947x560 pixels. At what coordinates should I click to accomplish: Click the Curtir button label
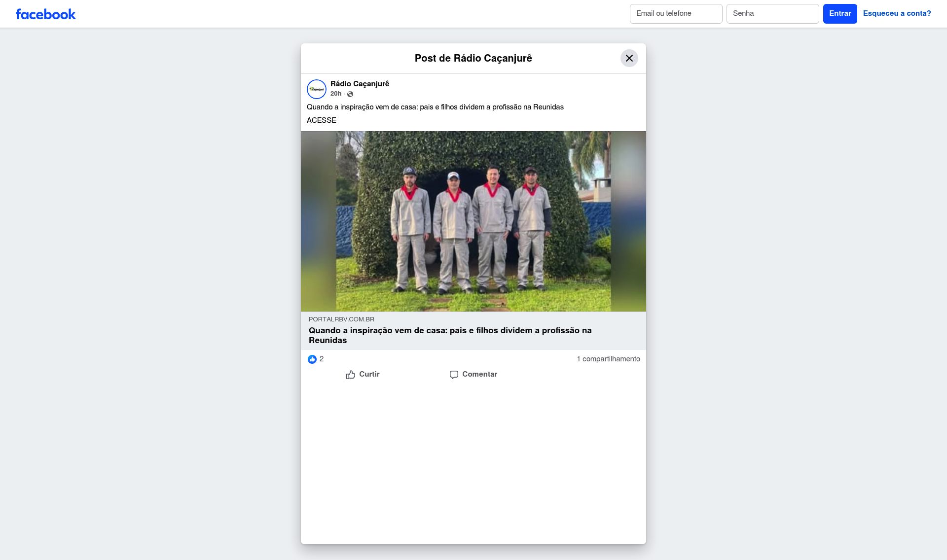point(369,374)
